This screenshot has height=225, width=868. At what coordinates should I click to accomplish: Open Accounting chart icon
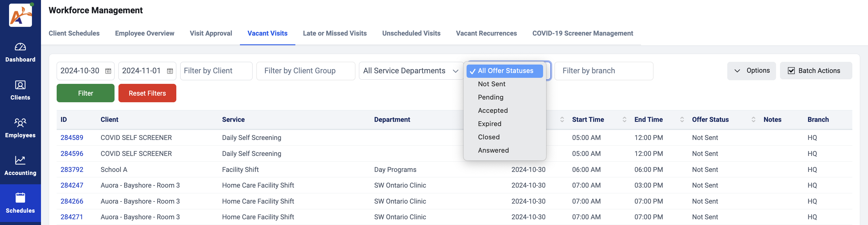pyautogui.click(x=20, y=160)
